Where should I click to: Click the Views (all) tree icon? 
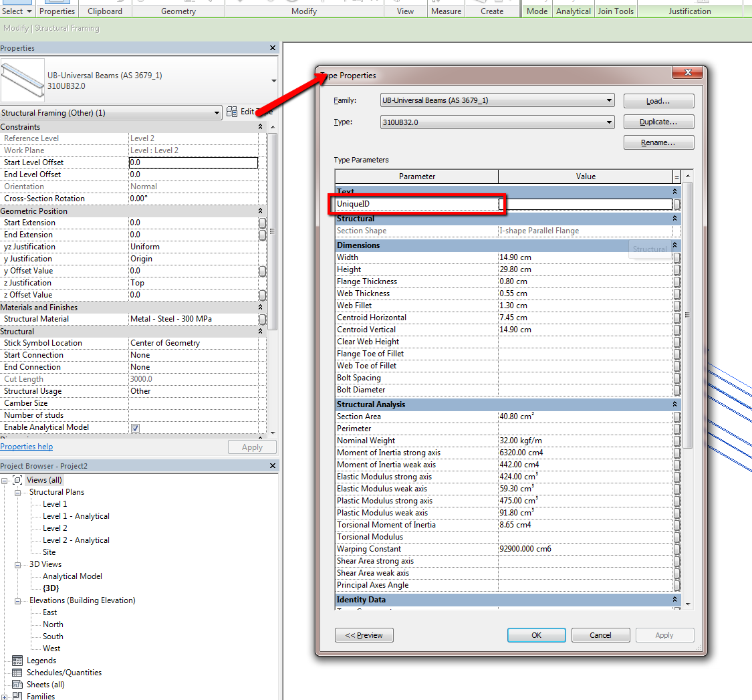point(18,480)
